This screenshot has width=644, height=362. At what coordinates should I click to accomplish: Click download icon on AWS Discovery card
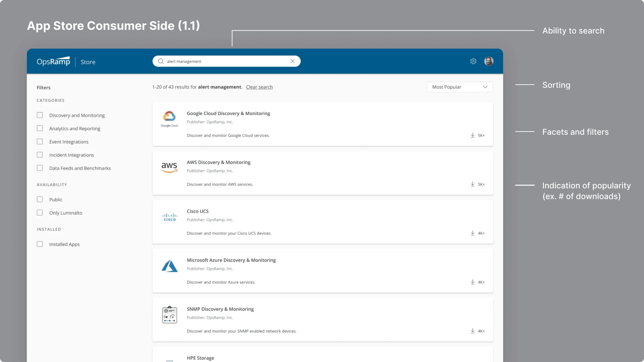pyautogui.click(x=472, y=184)
